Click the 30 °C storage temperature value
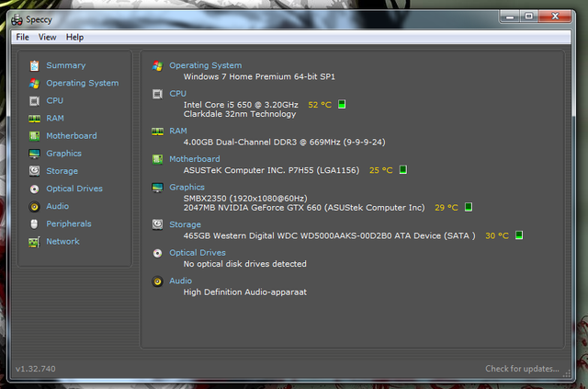 497,235
